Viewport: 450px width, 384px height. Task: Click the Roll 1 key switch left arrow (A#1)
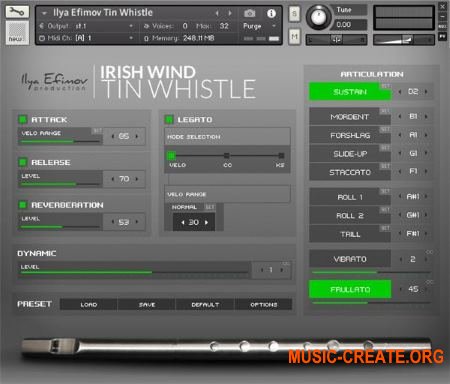pyautogui.click(x=400, y=197)
